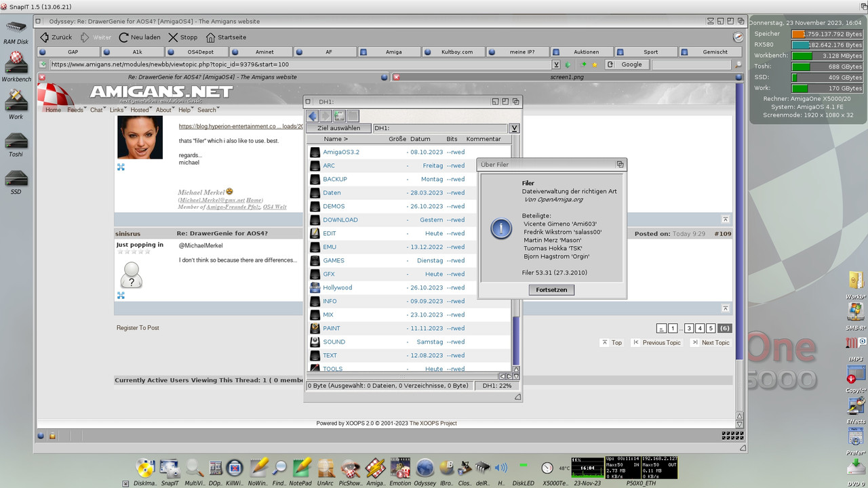Expand the Hosted menu on Amigans.net
This screenshot has height=488, width=868.
click(x=142, y=110)
